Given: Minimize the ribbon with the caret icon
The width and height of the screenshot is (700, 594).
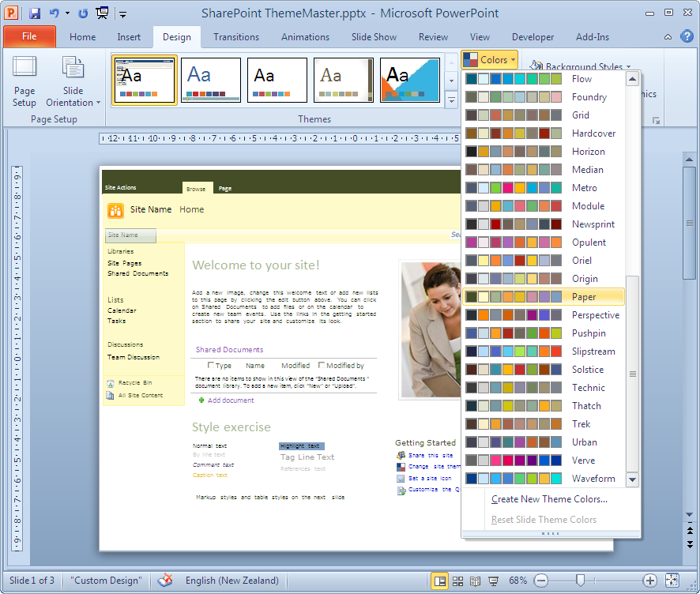Looking at the screenshot, I should point(668,37).
